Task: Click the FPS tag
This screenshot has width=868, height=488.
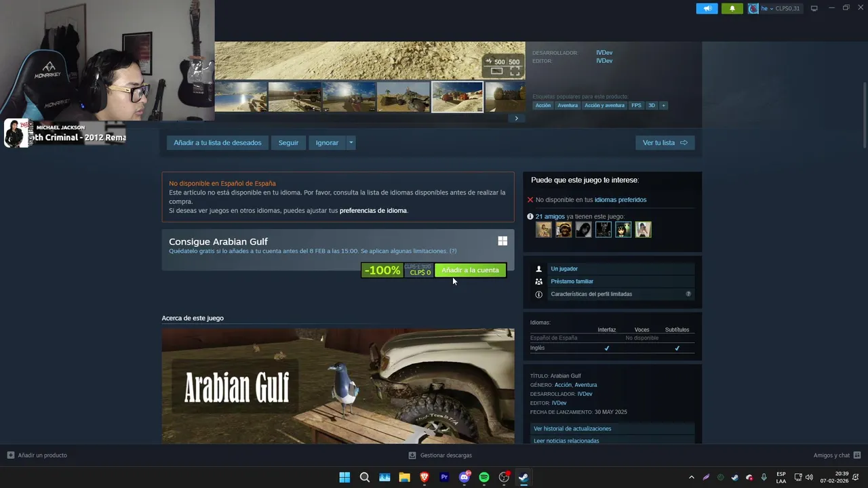Action: (x=636, y=105)
